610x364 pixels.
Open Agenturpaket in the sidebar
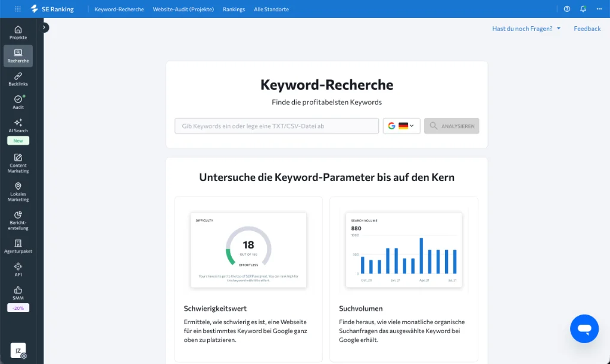[x=18, y=247]
